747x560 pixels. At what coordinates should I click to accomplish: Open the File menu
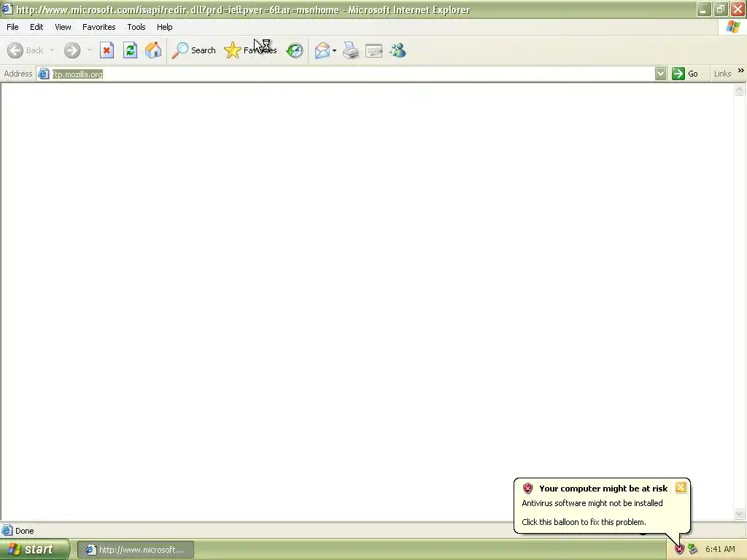coord(12,27)
